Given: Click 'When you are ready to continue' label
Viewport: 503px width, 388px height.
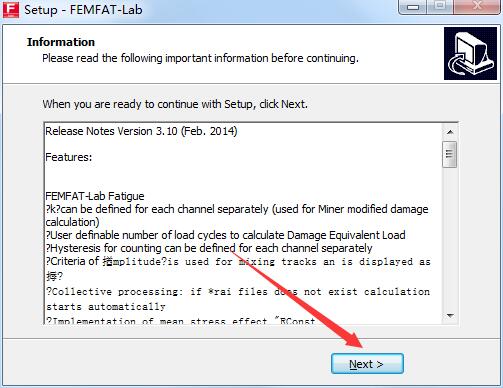Looking at the screenshot, I should tap(175, 104).
